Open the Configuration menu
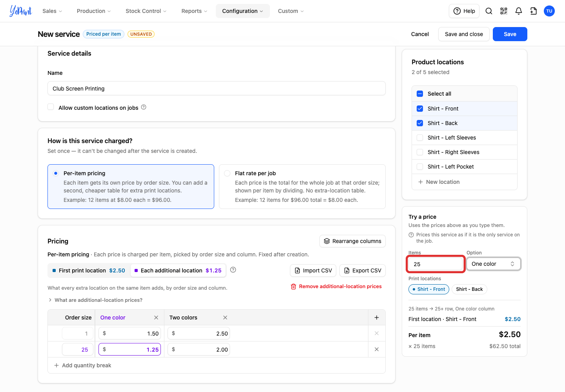Screen dimensions: 565x392 242,11
